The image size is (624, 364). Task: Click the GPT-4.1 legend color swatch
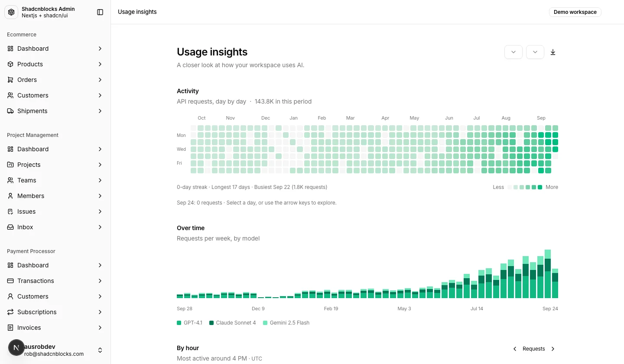coord(179,323)
